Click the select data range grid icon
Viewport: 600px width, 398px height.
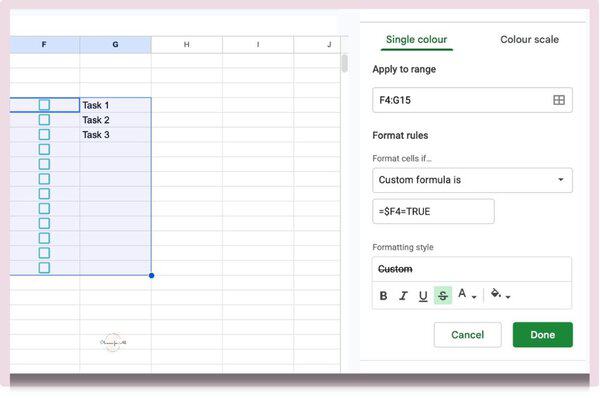559,100
